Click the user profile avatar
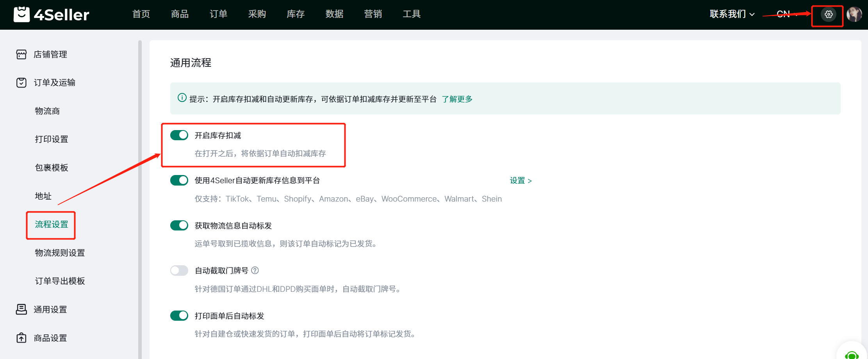This screenshot has height=359, width=868. click(x=854, y=14)
